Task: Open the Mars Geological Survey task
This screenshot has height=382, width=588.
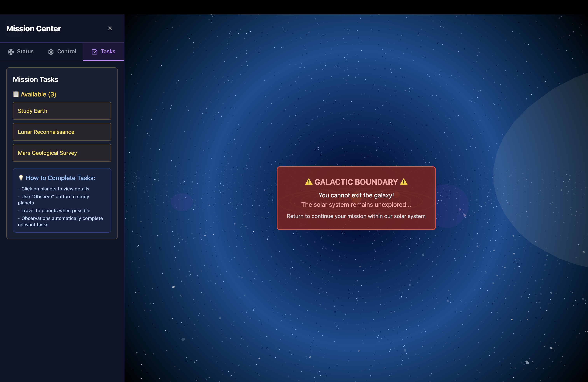Action: point(62,153)
